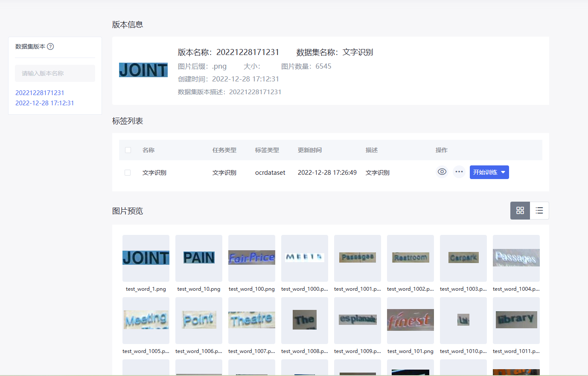Viewport: 588px width, 376px height.
Task: Open the FairPrice thumbnail test_word_100.png
Action: (252, 258)
